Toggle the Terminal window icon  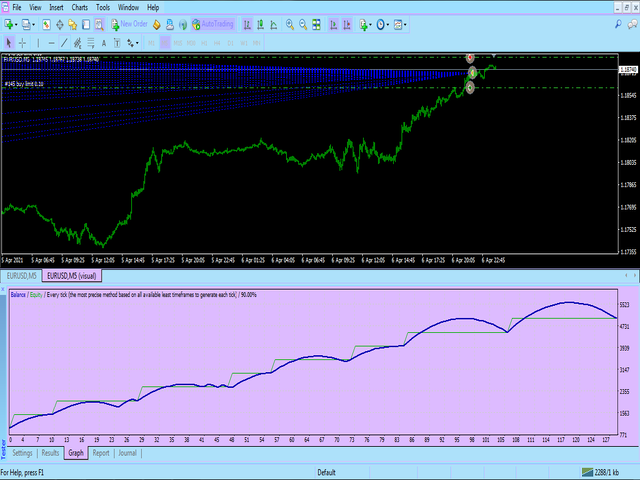(86, 24)
